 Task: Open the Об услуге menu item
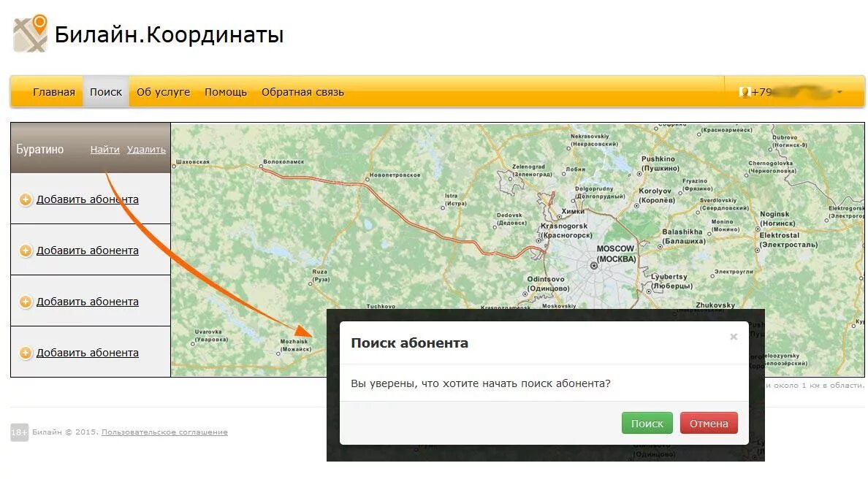164,92
